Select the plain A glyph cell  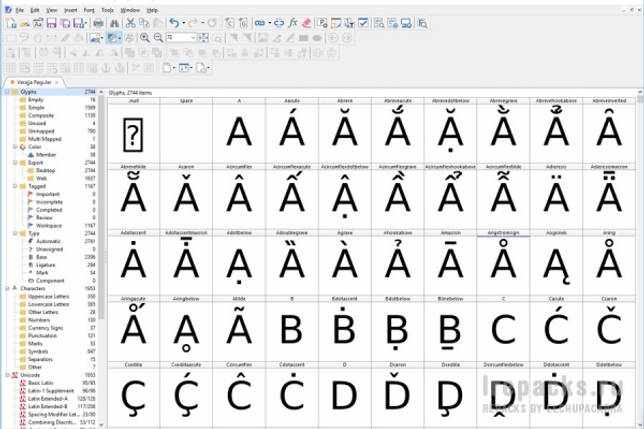(x=239, y=131)
